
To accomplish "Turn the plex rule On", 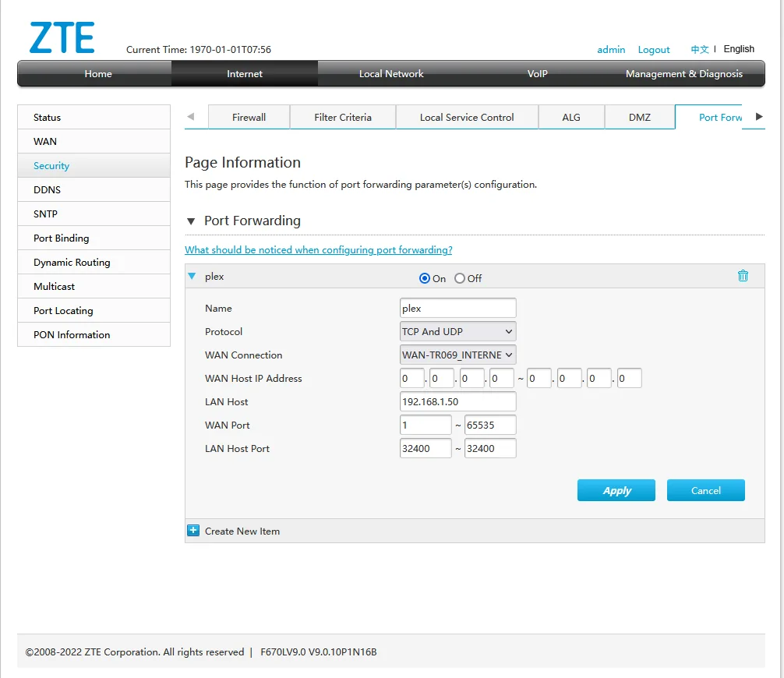I will pyautogui.click(x=425, y=278).
